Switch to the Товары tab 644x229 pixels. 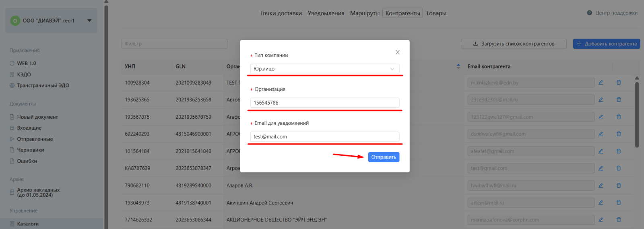click(x=436, y=13)
